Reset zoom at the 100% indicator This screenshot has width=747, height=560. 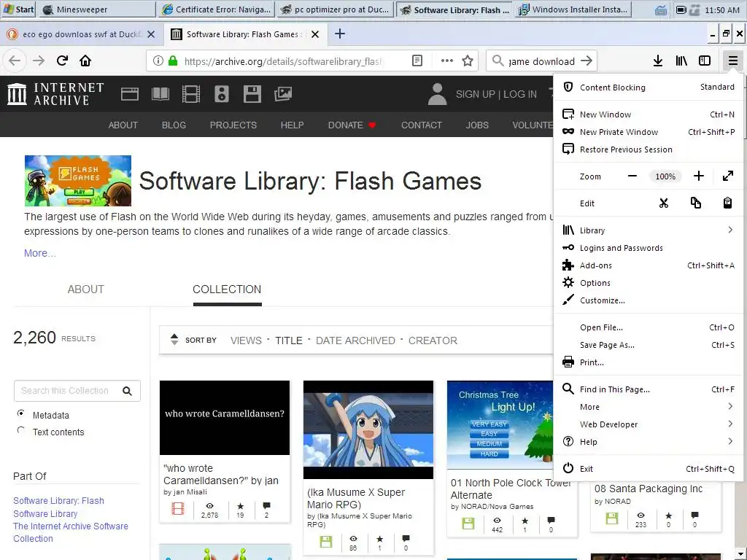(x=665, y=176)
